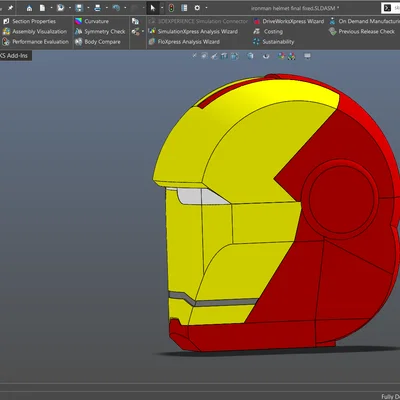Open View Settings monitor icon
This screenshot has width=400, height=400.
click(307, 56)
